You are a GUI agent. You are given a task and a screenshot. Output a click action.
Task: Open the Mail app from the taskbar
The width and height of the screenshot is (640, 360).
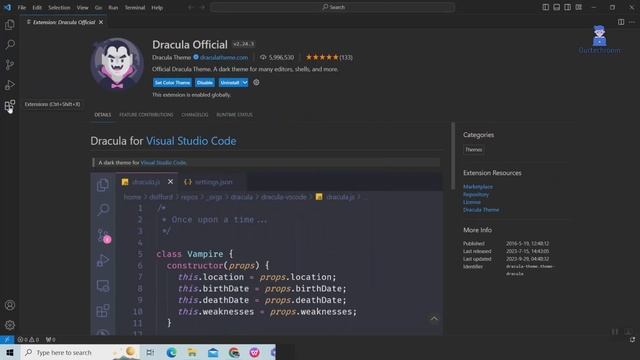(x=213, y=352)
